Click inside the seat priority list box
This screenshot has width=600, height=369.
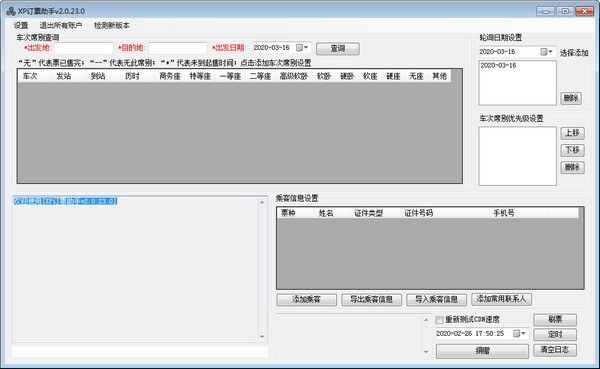517,156
